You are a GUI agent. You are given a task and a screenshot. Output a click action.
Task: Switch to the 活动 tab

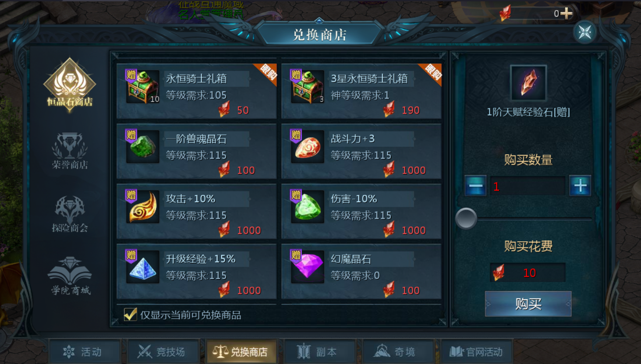click(x=85, y=351)
